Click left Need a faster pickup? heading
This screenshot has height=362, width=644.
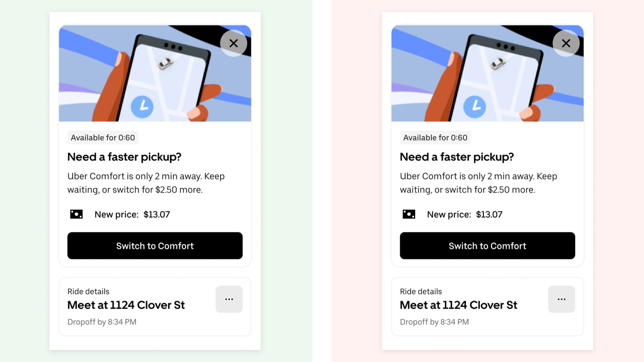click(x=124, y=157)
